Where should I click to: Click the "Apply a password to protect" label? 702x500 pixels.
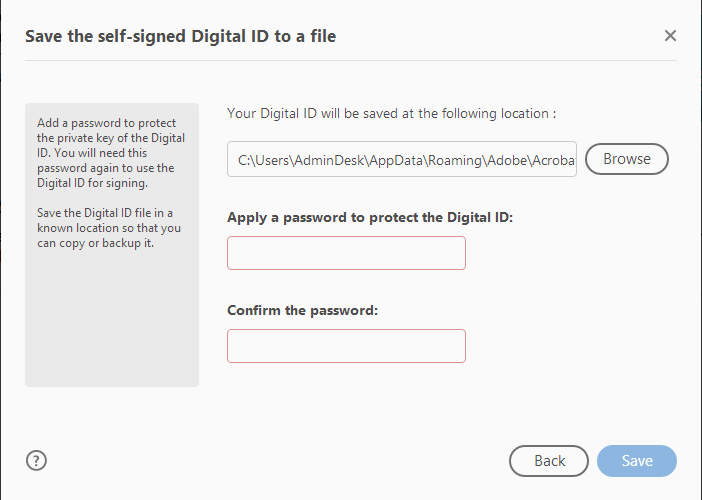[x=370, y=217]
